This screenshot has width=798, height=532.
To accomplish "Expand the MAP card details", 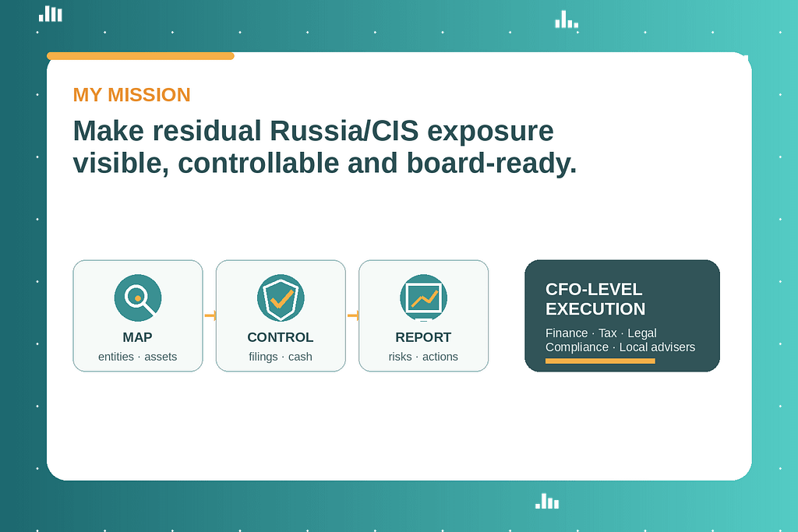I will click(138, 315).
